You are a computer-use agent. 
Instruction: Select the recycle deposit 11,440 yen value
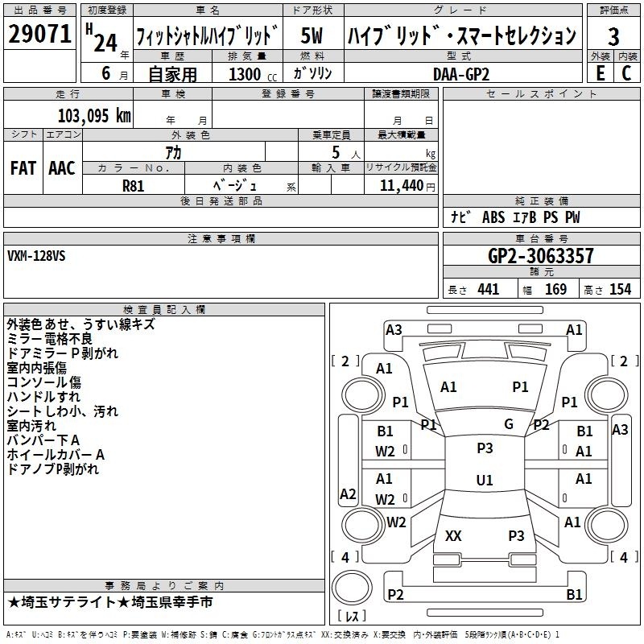point(401,185)
